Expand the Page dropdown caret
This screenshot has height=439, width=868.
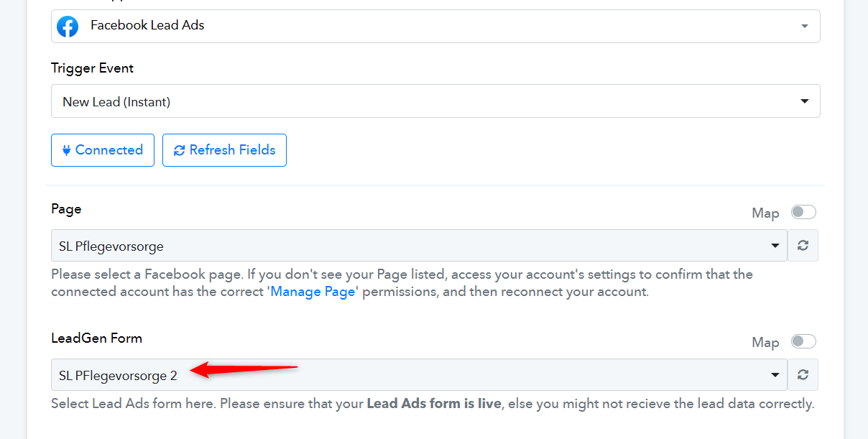coord(775,246)
